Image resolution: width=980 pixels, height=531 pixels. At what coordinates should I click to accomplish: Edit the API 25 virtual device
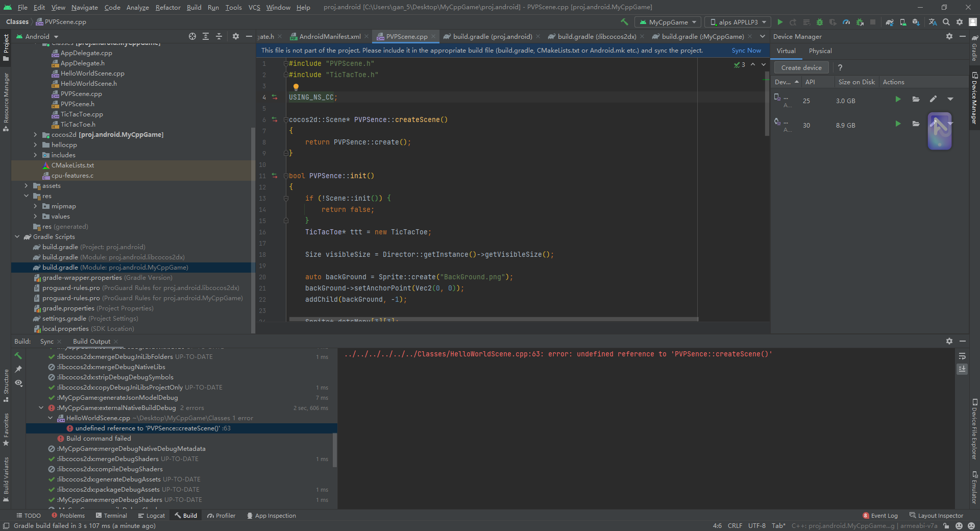pyautogui.click(x=933, y=100)
